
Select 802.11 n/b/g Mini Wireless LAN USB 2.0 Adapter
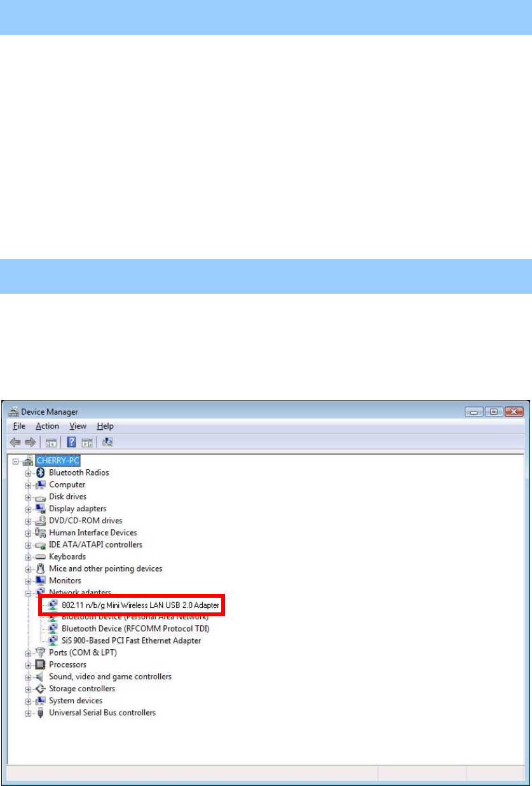(x=140, y=606)
